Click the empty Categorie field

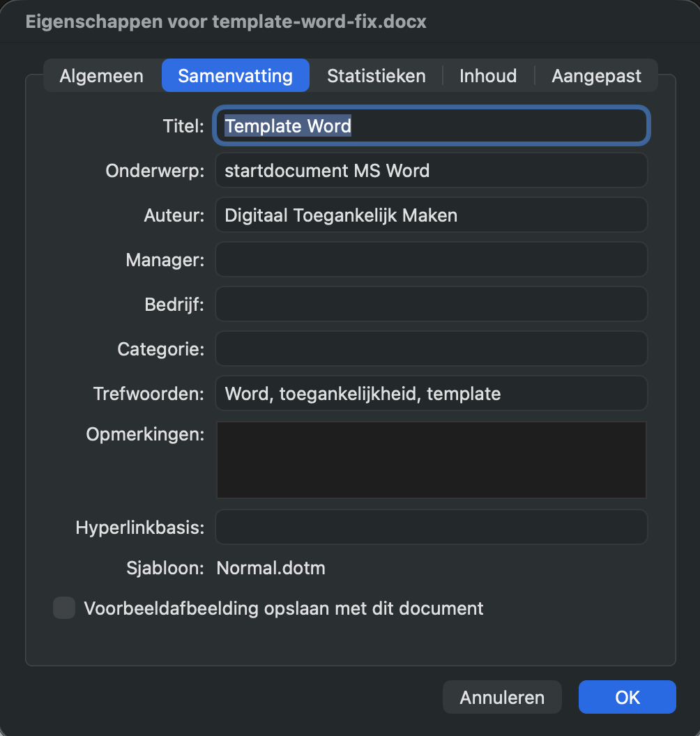coord(431,348)
